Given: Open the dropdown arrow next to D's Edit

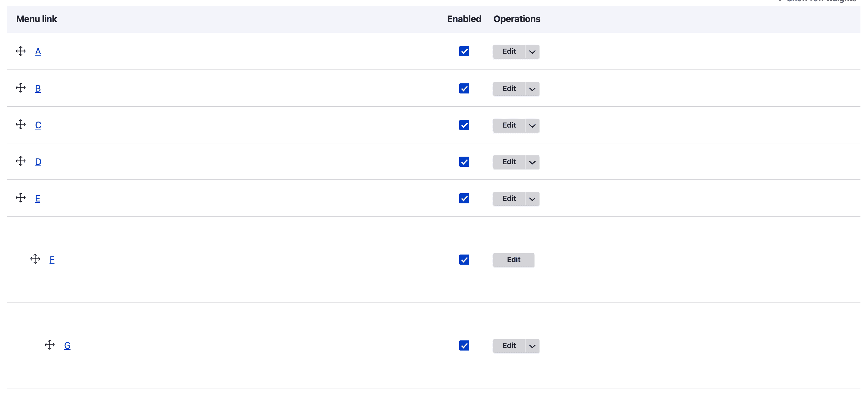Looking at the screenshot, I should (532, 162).
